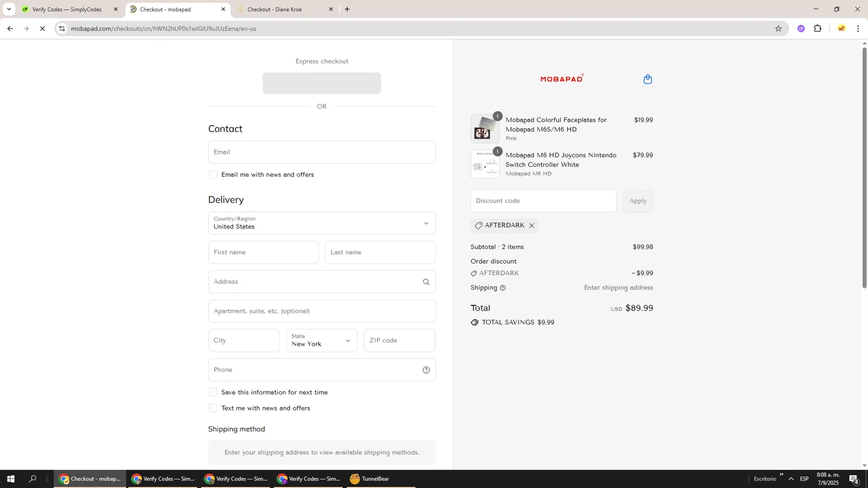Open the taskbar clock and date
The height and width of the screenshot is (488, 868).
point(827,479)
